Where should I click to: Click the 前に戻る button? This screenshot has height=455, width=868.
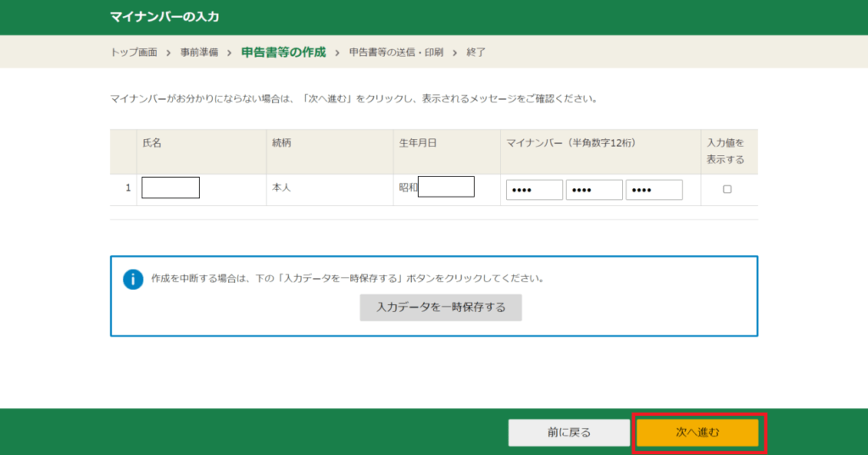[x=569, y=432]
